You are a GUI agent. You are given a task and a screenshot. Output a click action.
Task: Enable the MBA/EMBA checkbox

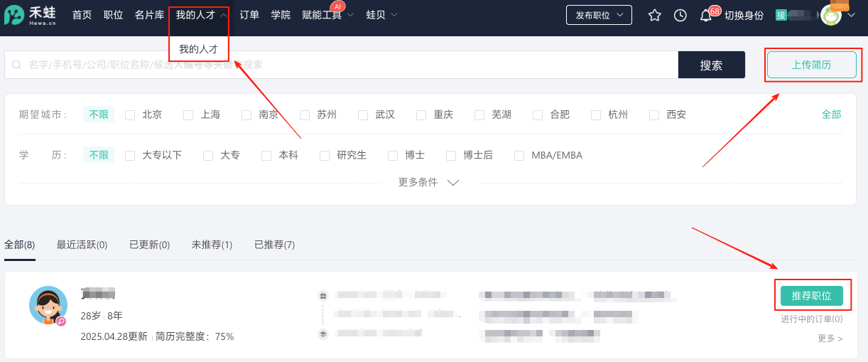(x=519, y=155)
